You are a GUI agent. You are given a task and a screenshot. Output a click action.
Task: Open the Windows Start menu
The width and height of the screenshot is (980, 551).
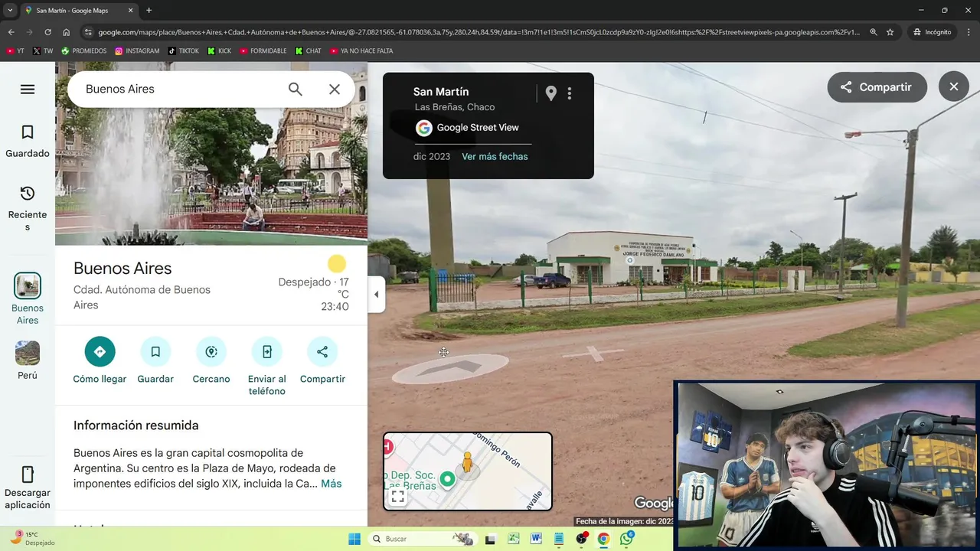click(354, 539)
